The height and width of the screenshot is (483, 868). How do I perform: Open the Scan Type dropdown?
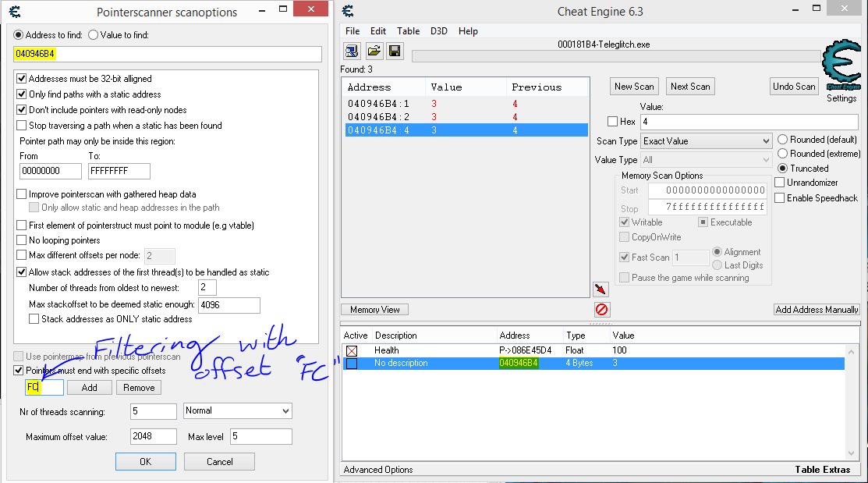pos(706,141)
